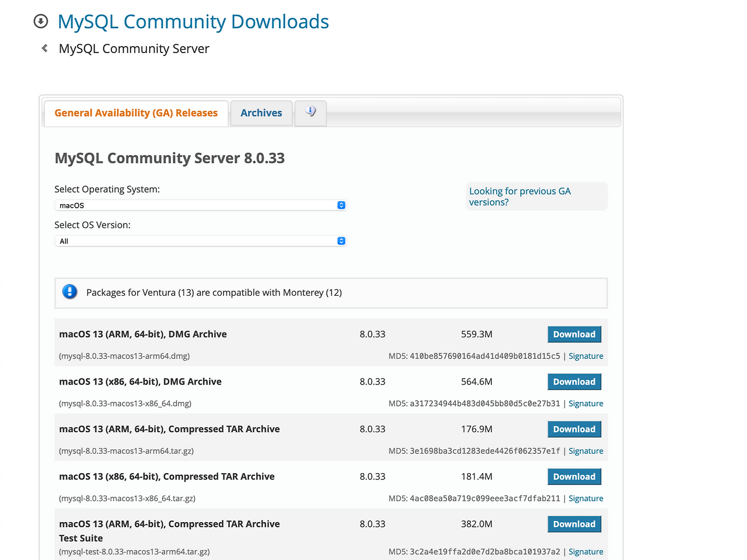Click the MD5 hash 4ac08ea50a719c099eee3acf7dfab211

click(485, 498)
